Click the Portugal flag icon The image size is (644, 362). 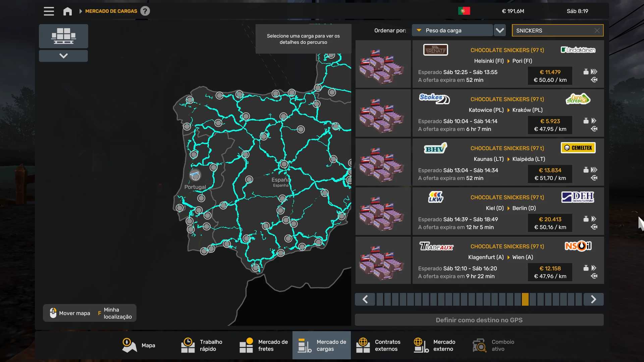point(464,11)
